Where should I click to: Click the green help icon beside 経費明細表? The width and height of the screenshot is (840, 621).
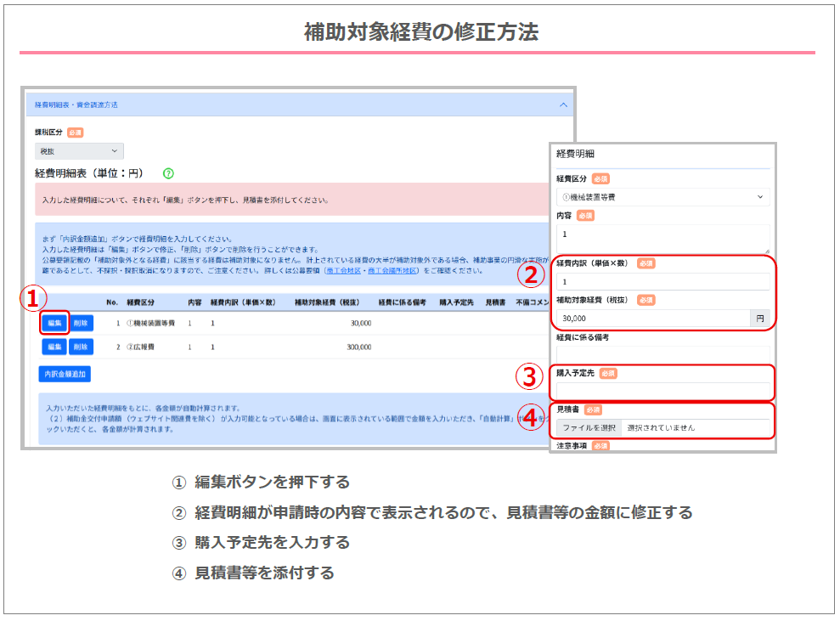(x=168, y=173)
